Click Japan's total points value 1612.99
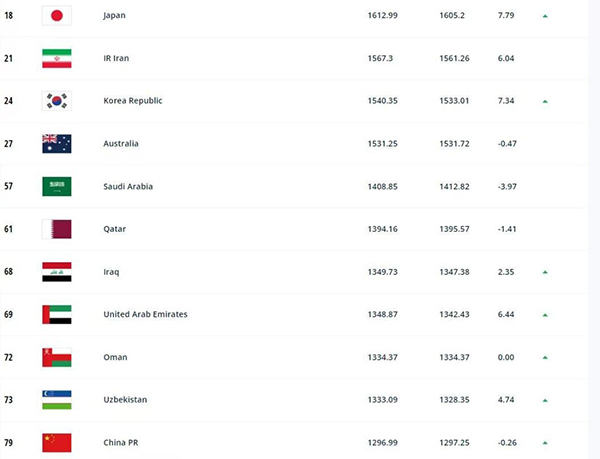This screenshot has height=459, width=600. [382, 16]
